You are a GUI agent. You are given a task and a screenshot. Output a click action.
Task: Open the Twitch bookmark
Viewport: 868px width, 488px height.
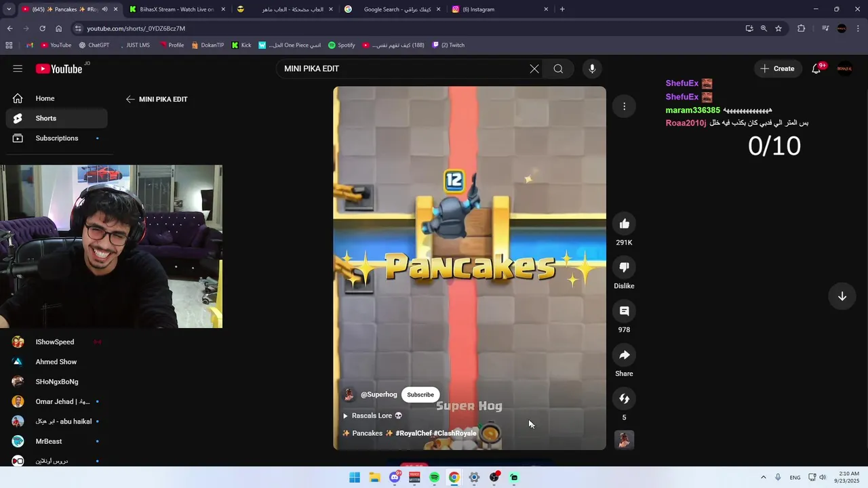click(x=449, y=45)
